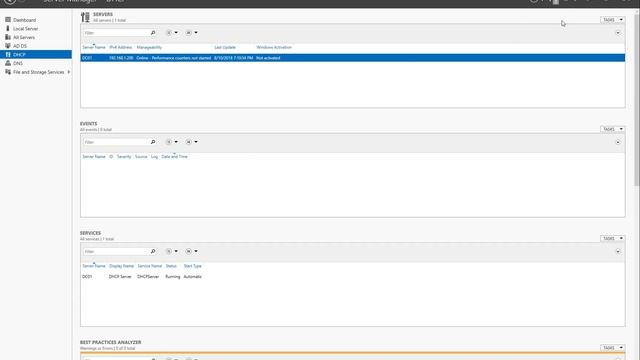Viewport: 640px width, 360px height.
Task: Sort Servers by Manageability column
Action: 149,47
